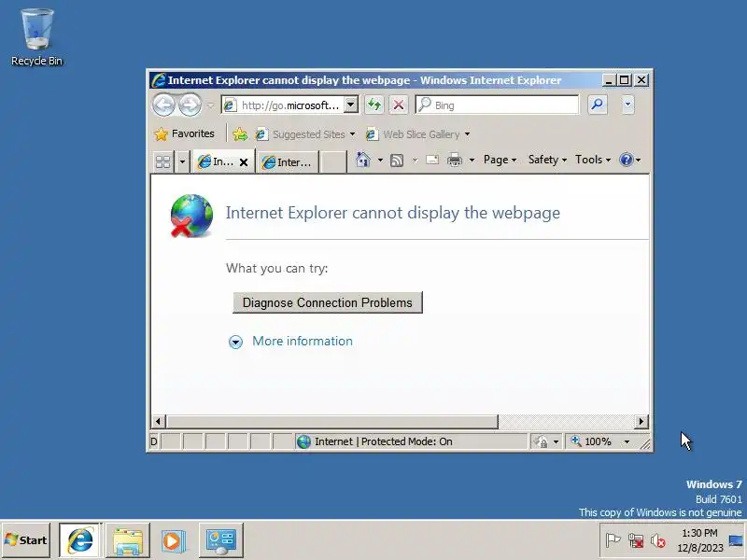The width and height of the screenshot is (747, 560).
Task: Click the Read Mail envelope icon
Action: tap(432, 160)
